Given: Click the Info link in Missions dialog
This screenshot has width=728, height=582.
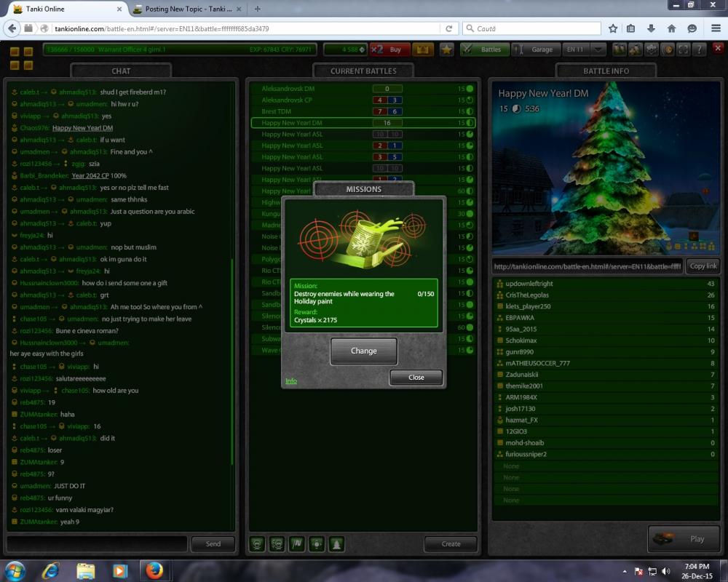Looking at the screenshot, I should 290,381.
